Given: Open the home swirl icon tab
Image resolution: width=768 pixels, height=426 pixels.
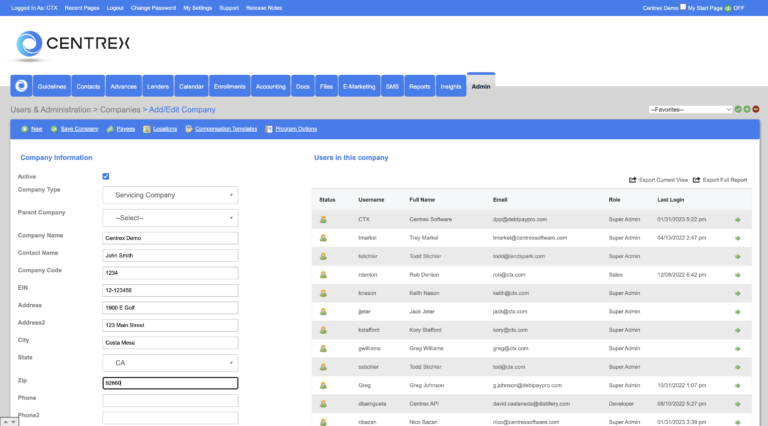Looking at the screenshot, I should pyautogui.click(x=21, y=86).
